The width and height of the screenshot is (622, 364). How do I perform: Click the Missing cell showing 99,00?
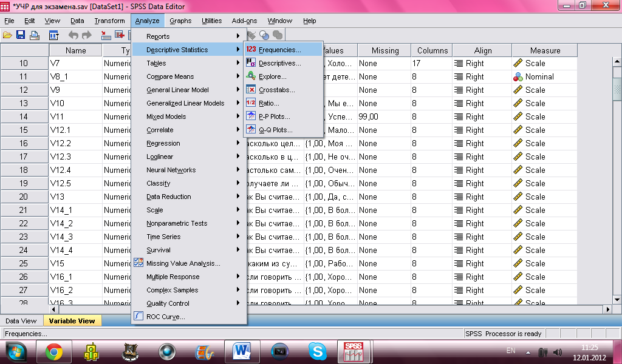click(x=384, y=117)
